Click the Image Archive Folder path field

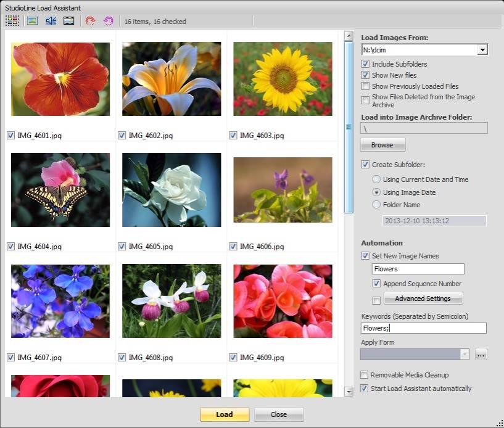424,128
